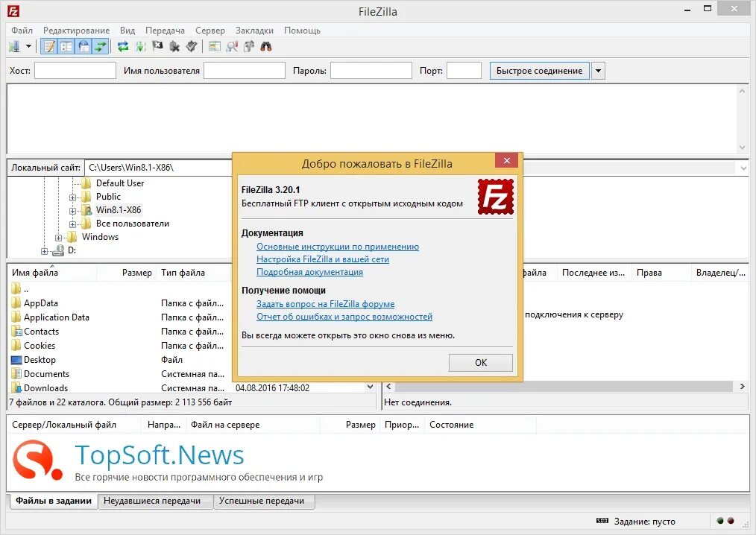Toggle directory comparison icon
This screenshot has width=756, height=535.
click(232, 47)
